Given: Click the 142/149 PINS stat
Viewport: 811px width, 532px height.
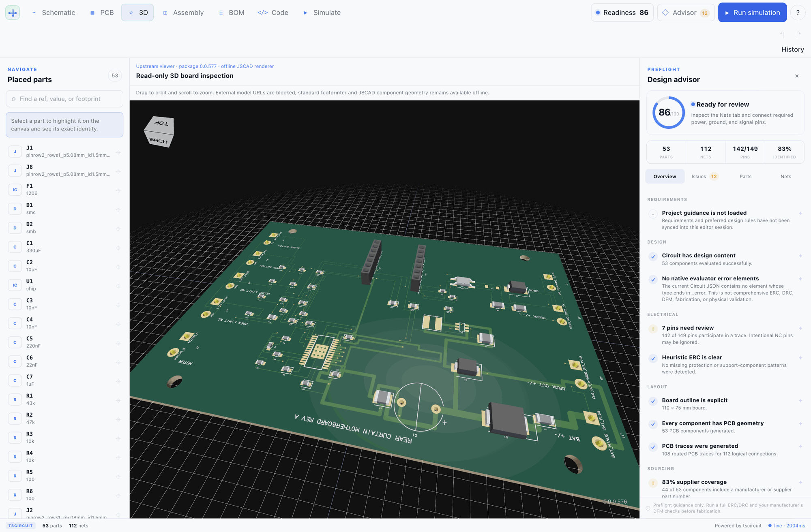Looking at the screenshot, I should (x=745, y=152).
